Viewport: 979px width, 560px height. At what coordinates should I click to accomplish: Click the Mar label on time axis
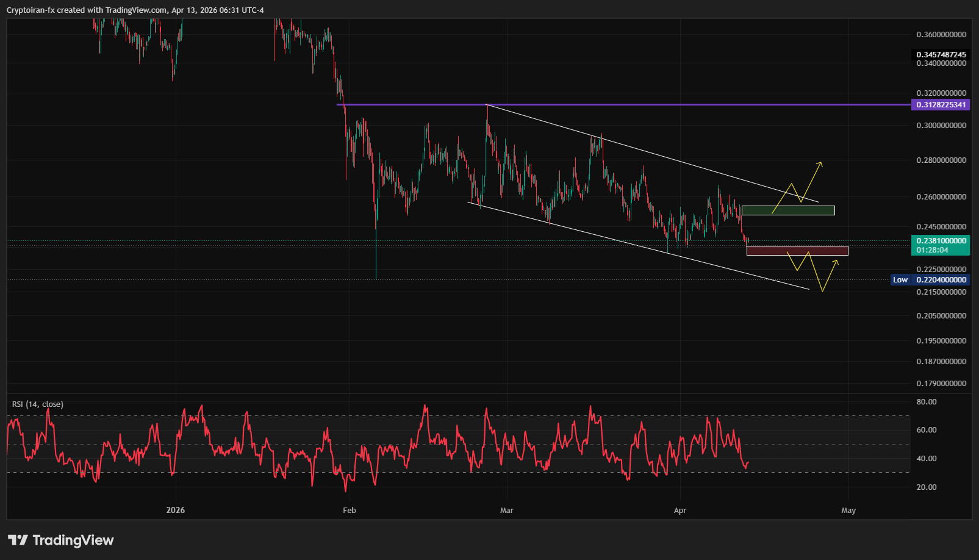click(x=506, y=511)
